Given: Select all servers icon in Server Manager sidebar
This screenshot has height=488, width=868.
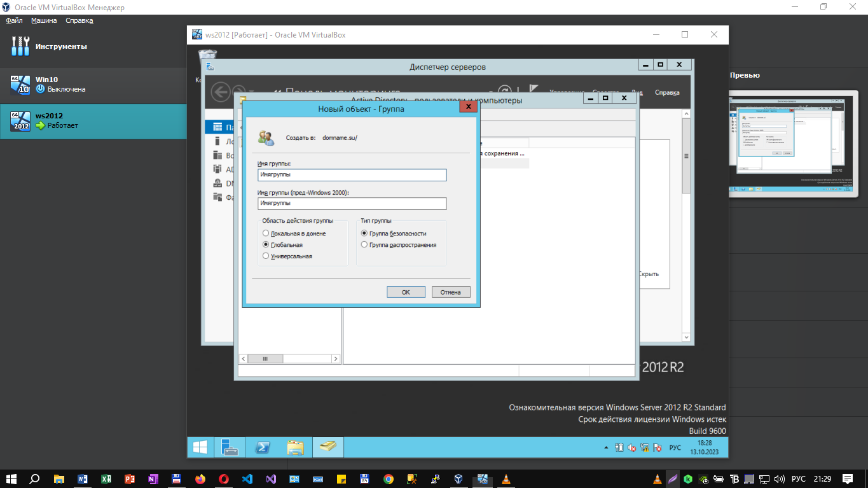Looking at the screenshot, I should tap(218, 155).
